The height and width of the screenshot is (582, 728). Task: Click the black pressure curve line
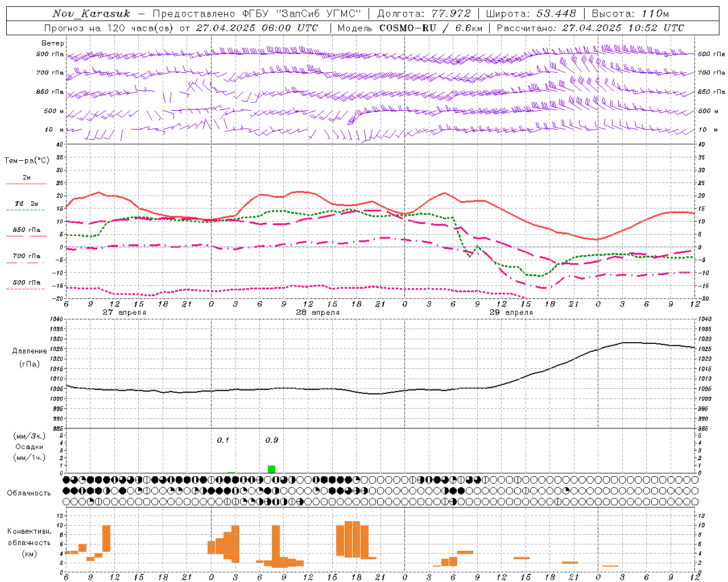coord(381,393)
